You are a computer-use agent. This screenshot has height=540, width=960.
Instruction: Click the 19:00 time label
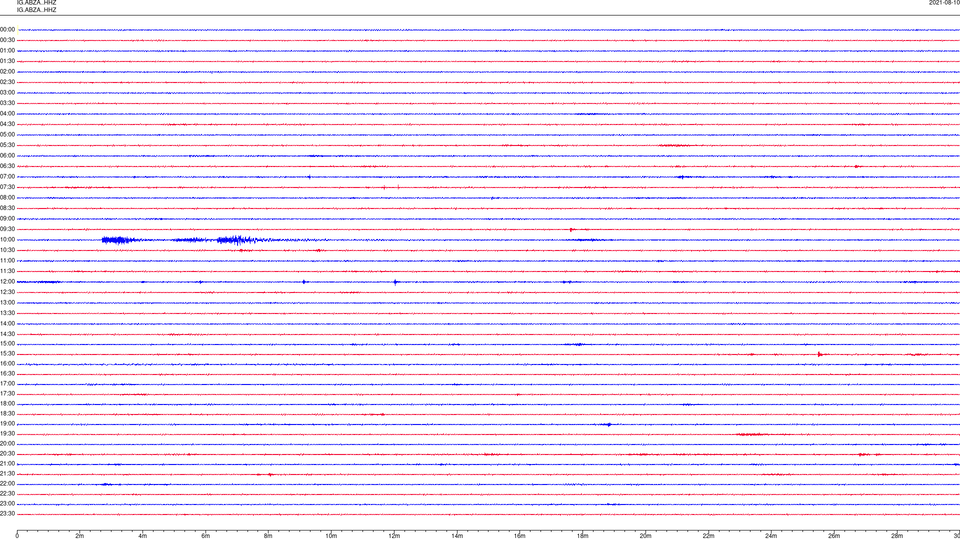click(x=7, y=424)
